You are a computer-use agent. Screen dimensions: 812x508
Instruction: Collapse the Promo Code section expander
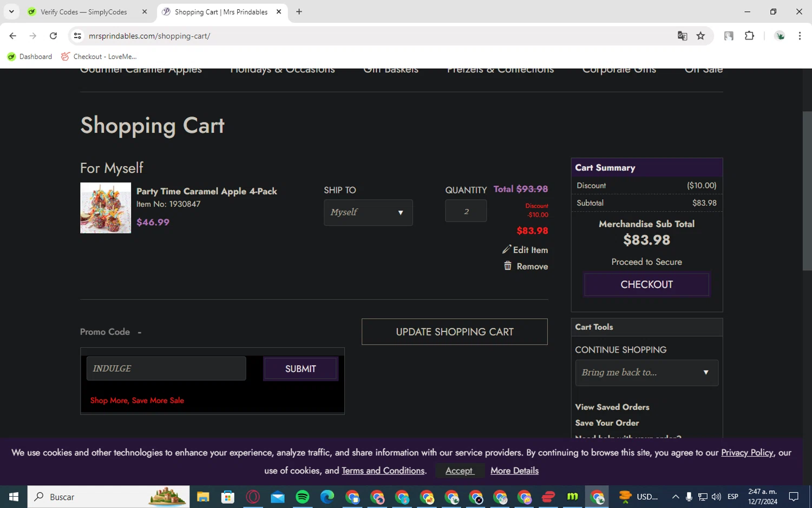(x=139, y=332)
